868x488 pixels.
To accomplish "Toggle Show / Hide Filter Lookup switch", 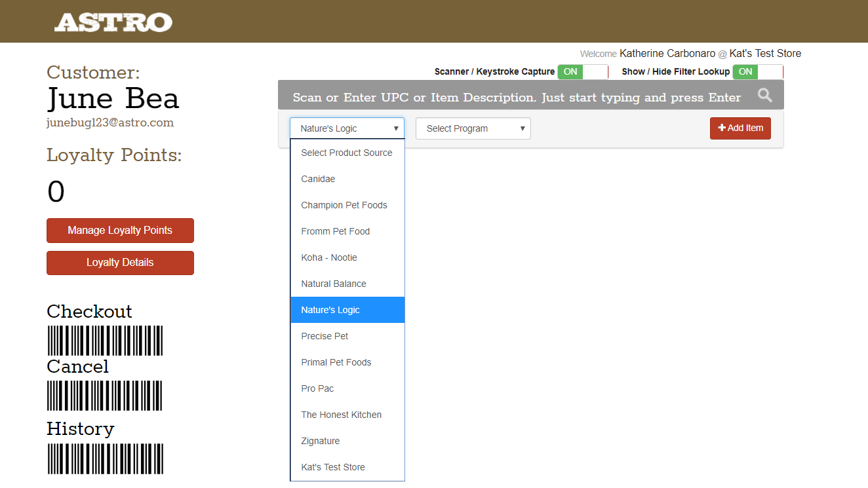I will (758, 72).
